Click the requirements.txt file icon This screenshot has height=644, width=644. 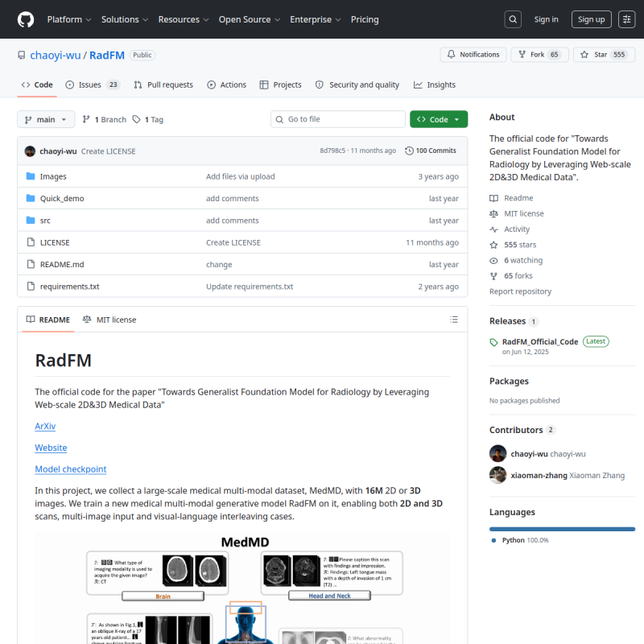31,287
